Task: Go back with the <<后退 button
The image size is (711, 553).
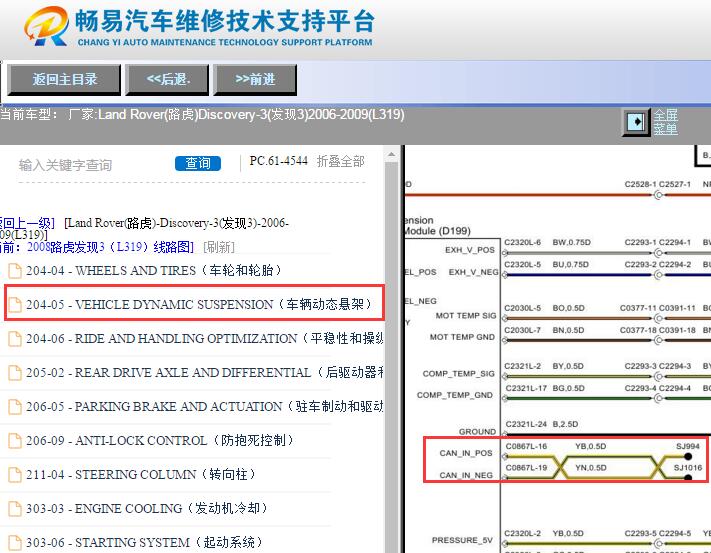Action: pyautogui.click(x=167, y=79)
